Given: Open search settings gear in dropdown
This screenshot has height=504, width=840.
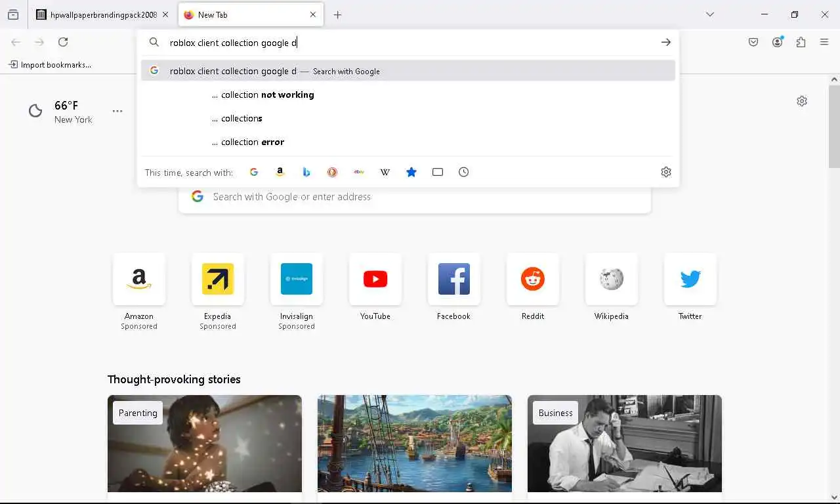Looking at the screenshot, I should click(666, 172).
